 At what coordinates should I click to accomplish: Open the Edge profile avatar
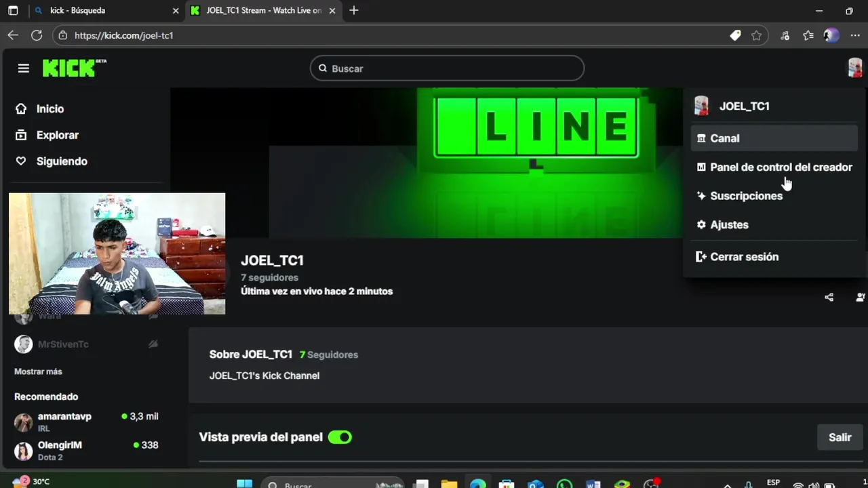point(831,35)
